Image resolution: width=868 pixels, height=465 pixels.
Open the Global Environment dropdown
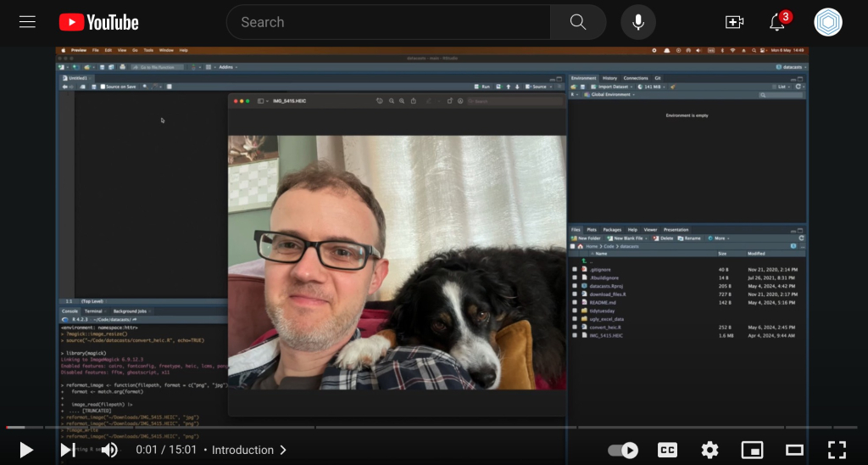click(x=609, y=95)
